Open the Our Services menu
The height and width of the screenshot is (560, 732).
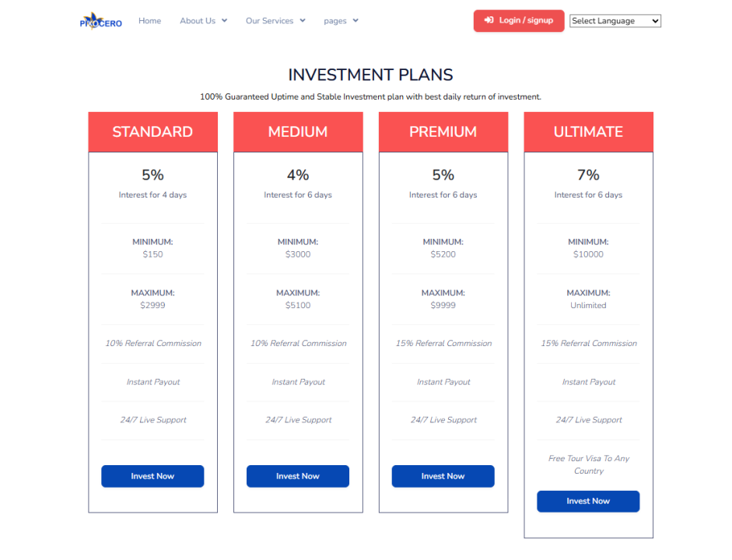click(x=269, y=20)
